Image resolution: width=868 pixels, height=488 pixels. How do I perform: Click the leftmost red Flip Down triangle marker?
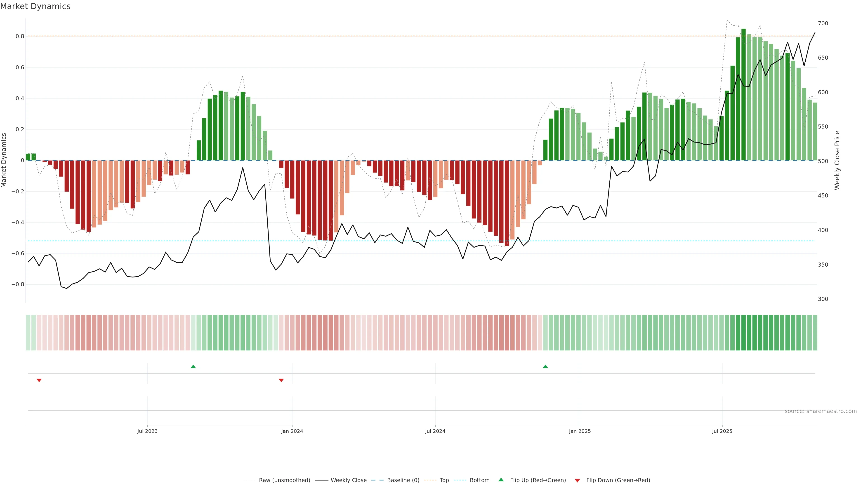pos(39,380)
